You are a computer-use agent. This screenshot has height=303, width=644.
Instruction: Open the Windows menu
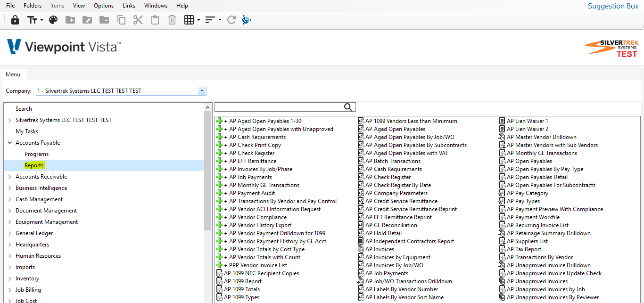[156, 6]
